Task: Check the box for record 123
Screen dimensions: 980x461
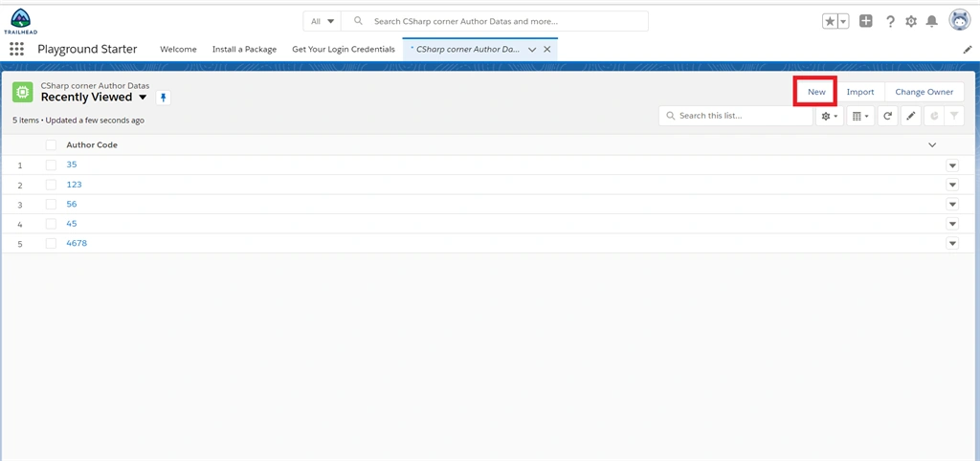Action: coord(52,185)
